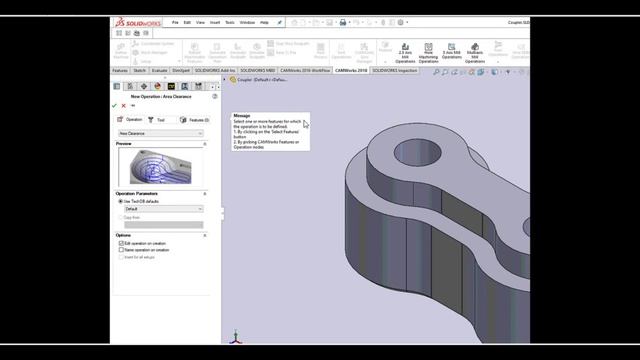Select the Operation button in panel
The image size is (640, 360).
(130, 120)
